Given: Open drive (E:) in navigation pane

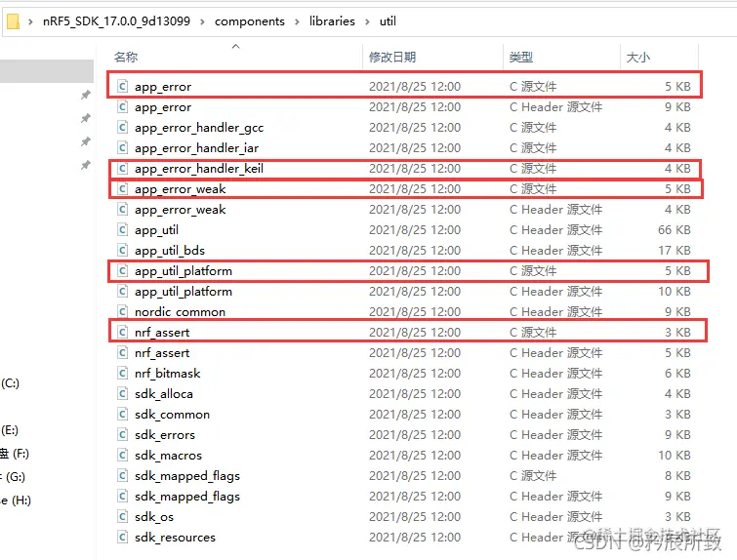Looking at the screenshot, I should [x=10, y=430].
